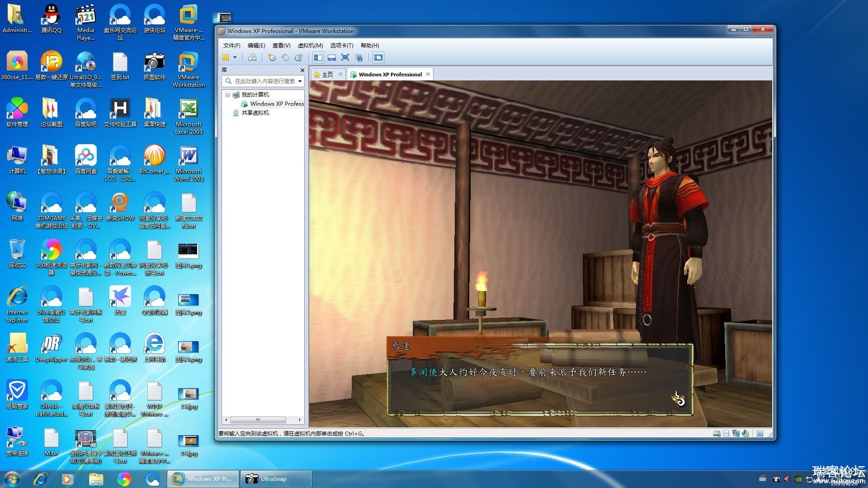Select Windows XP Professional in library tree
Viewport: 868px width, 488px height.
[277, 104]
